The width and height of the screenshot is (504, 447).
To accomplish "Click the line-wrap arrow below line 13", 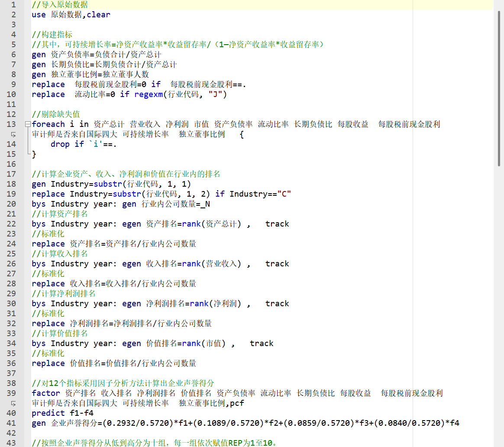I will pos(13,134).
